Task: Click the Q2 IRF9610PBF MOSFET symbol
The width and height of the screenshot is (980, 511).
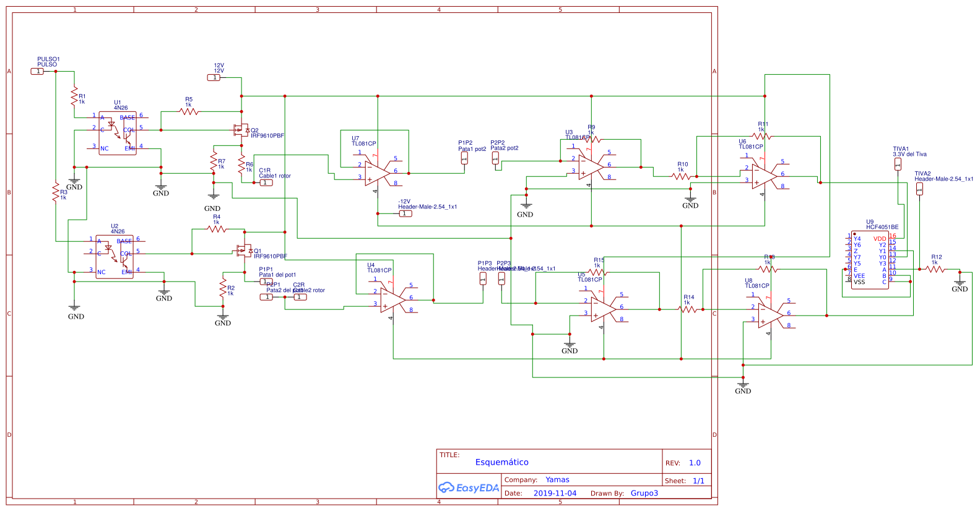Action: click(240, 131)
